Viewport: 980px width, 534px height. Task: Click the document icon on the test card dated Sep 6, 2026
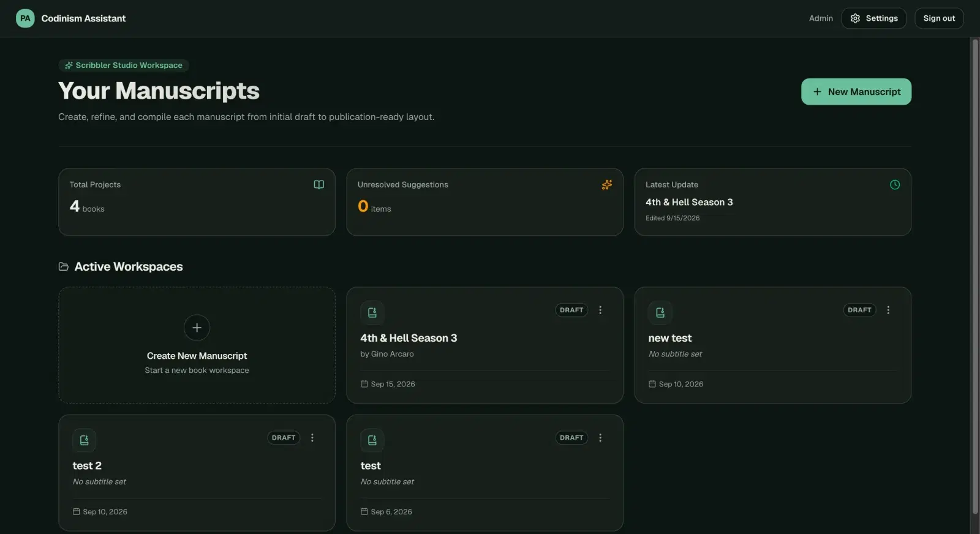coord(372,440)
